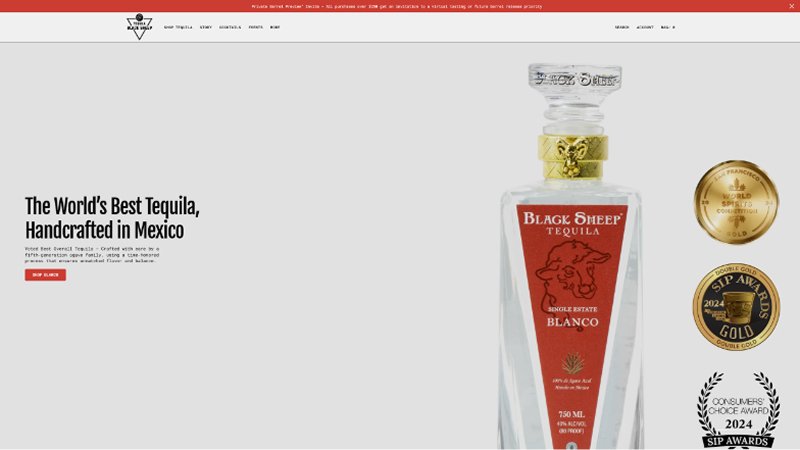800x450 pixels.
Task: Open Search in the header
Action: pos(622,27)
